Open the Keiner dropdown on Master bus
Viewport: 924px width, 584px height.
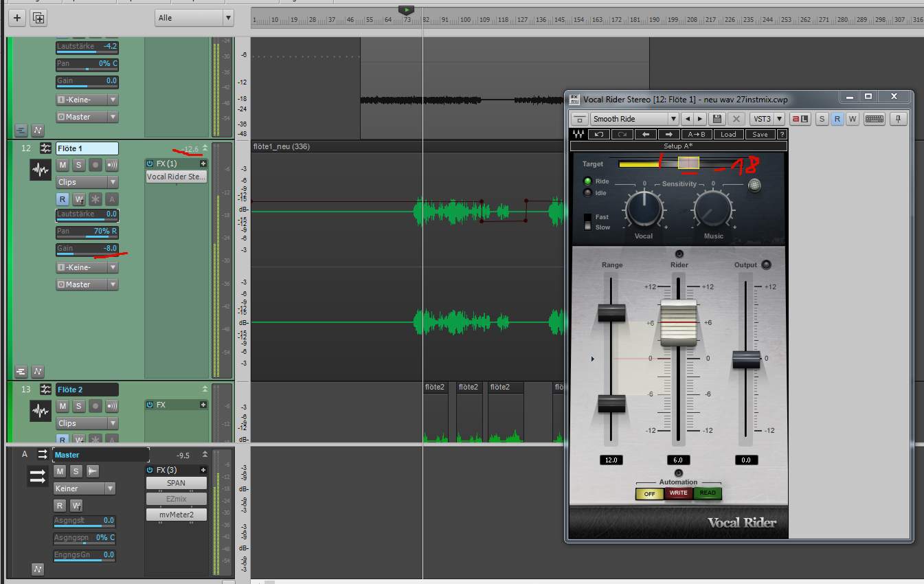(x=84, y=488)
